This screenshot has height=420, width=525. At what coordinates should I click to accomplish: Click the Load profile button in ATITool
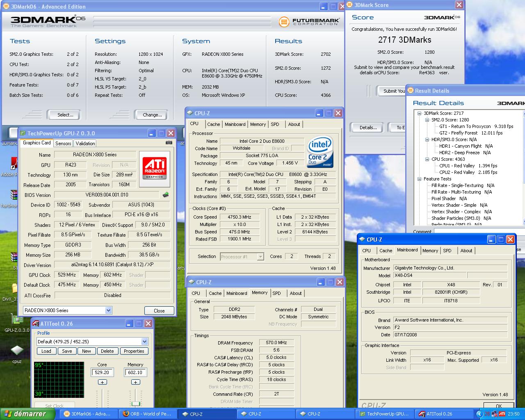(x=46, y=351)
